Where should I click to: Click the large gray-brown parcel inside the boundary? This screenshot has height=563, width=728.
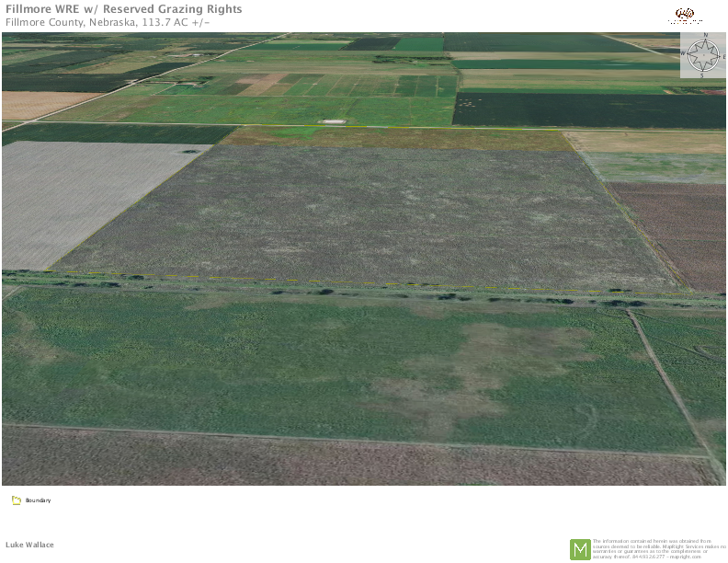click(368, 216)
